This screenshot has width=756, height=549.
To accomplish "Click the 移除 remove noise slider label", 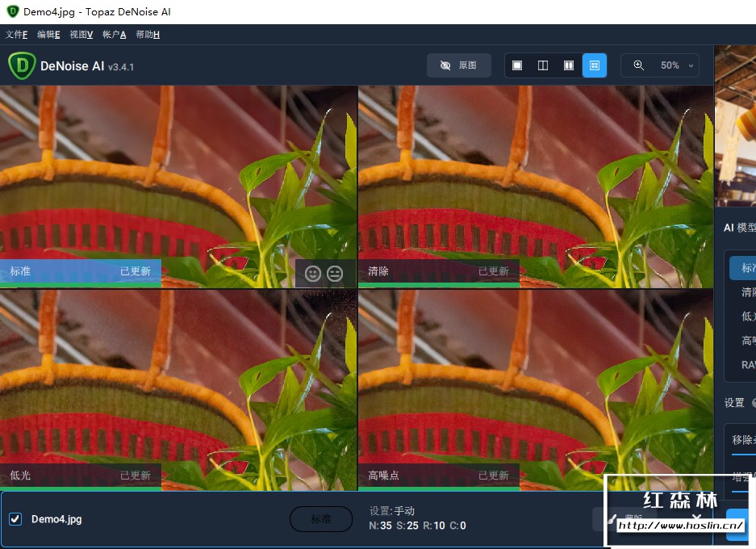I will tap(744, 439).
